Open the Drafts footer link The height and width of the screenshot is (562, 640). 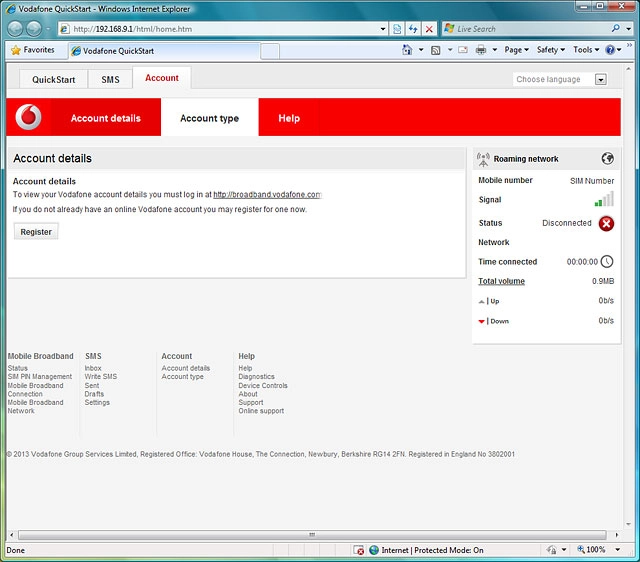click(x=94, y=394)
